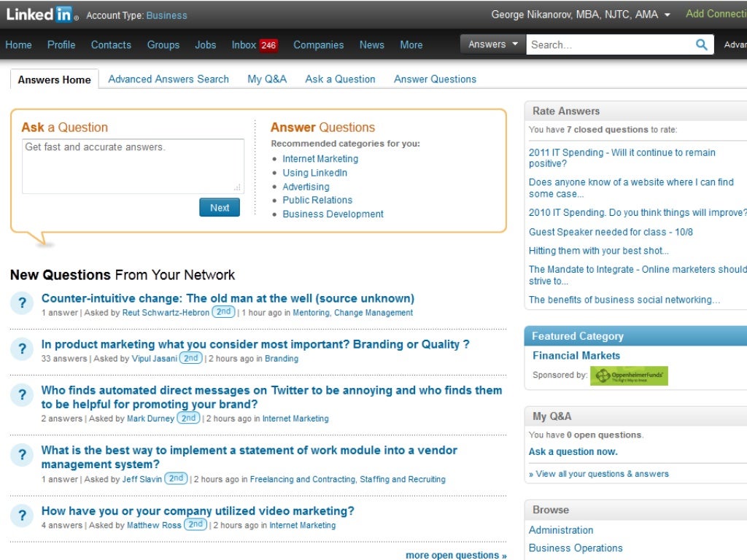Open Hitting them with your best shot link

click(x=598, y=251)
